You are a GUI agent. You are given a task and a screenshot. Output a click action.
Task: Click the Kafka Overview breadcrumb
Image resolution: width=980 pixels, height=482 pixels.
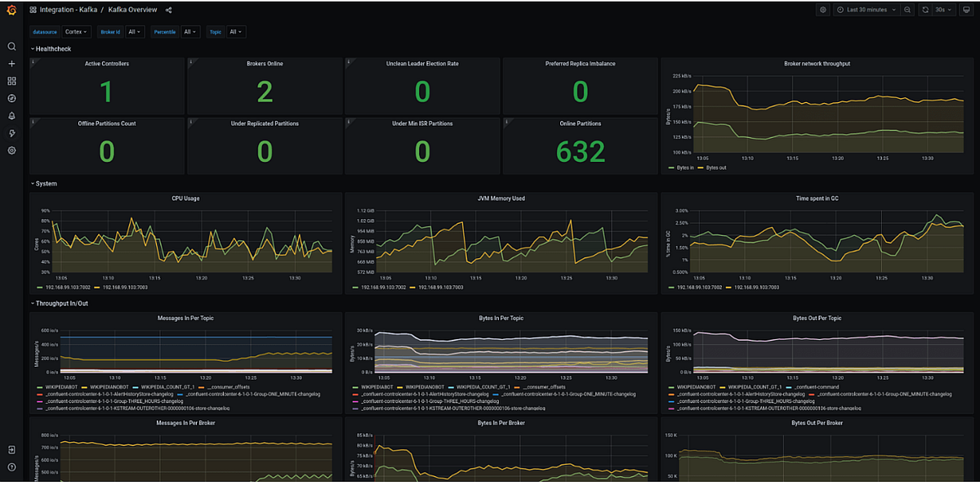tap(131, 9)
